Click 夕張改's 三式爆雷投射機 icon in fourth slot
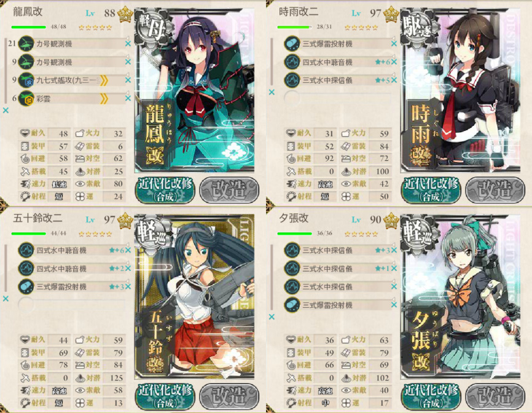 coord(292,305)
